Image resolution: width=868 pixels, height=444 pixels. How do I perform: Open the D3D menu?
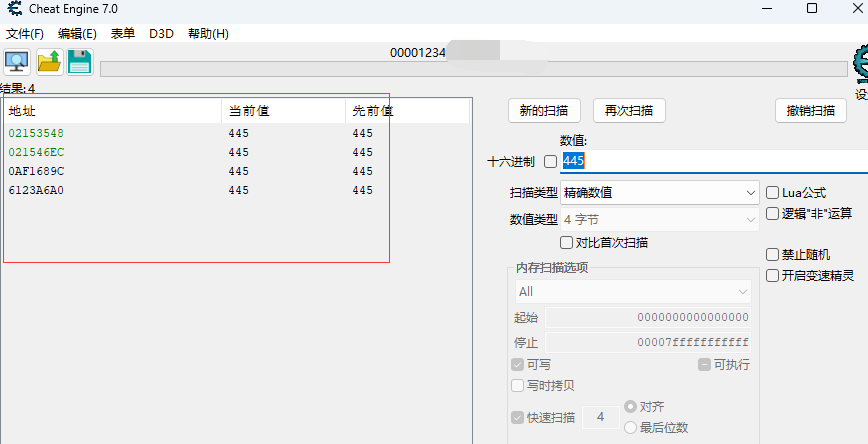[161, 34]
